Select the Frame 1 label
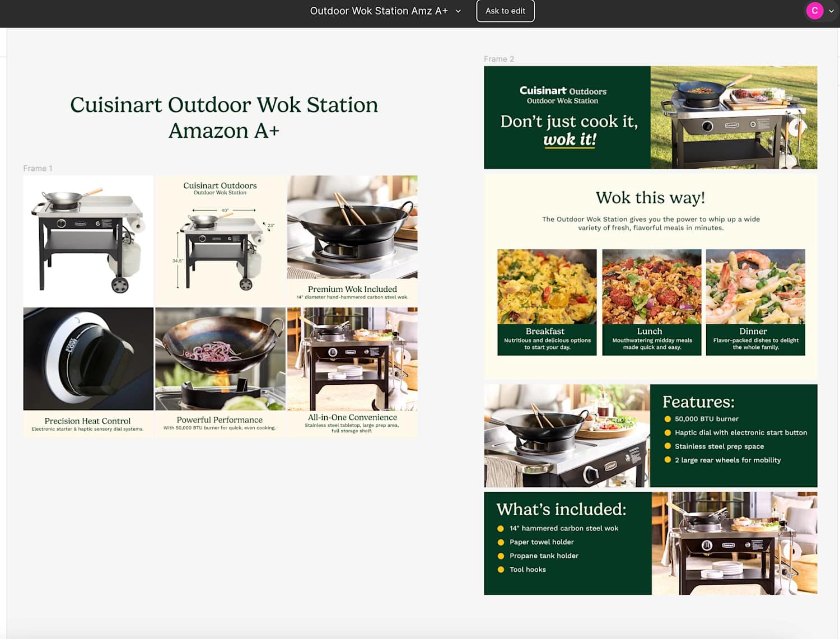Image resolution: width=840 pixels, height=639 pixels. [x=38, y=168]
